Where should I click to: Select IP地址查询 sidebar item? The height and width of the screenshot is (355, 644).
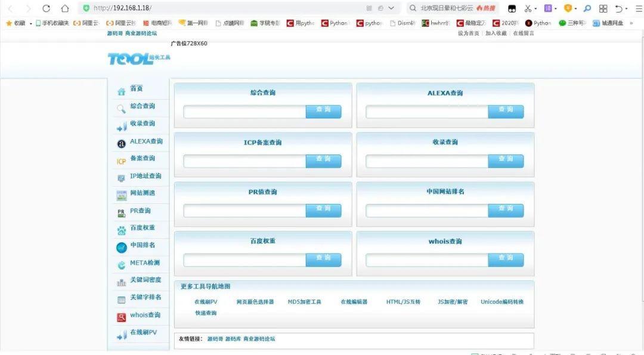click(x=145, y=176)
